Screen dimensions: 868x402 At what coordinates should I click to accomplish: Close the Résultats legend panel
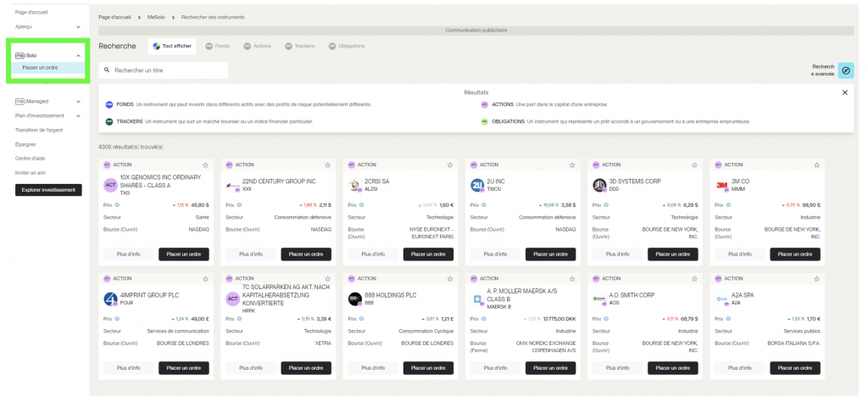pos(845,92)
